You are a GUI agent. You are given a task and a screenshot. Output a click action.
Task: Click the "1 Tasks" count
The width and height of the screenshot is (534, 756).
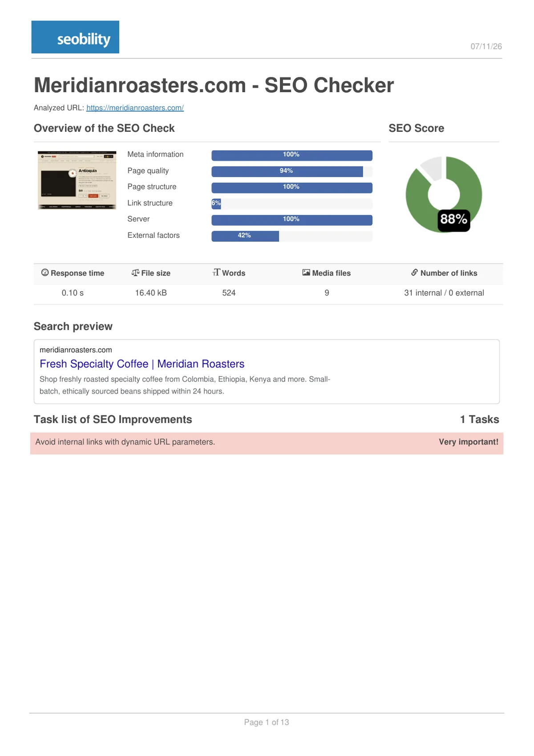tap(479, 419)
